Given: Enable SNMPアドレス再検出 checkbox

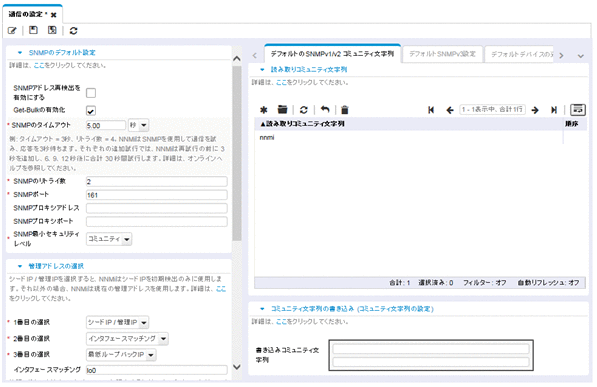Looking at the screenshot, I should coord(91,93).
